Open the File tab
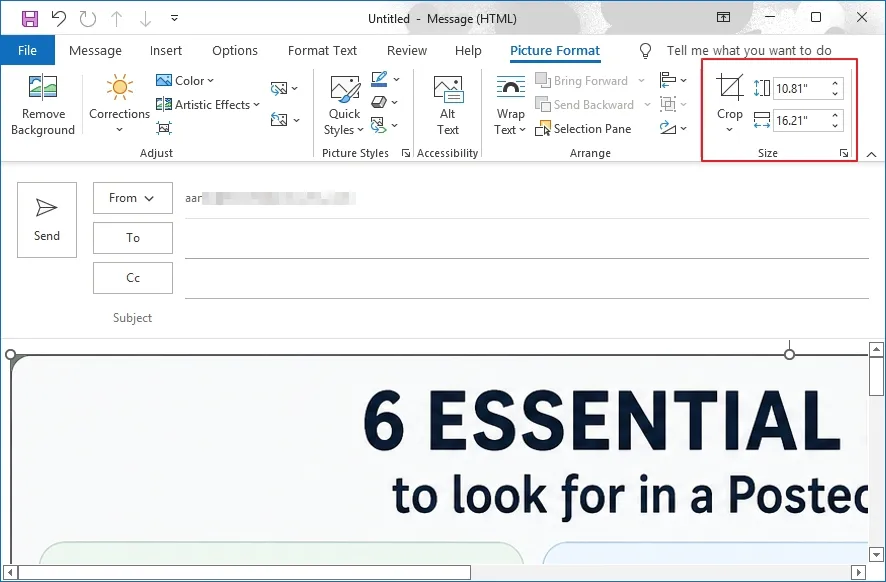Image resolution: width=886 pixels, height=582 pixels. tap(27, 50)
